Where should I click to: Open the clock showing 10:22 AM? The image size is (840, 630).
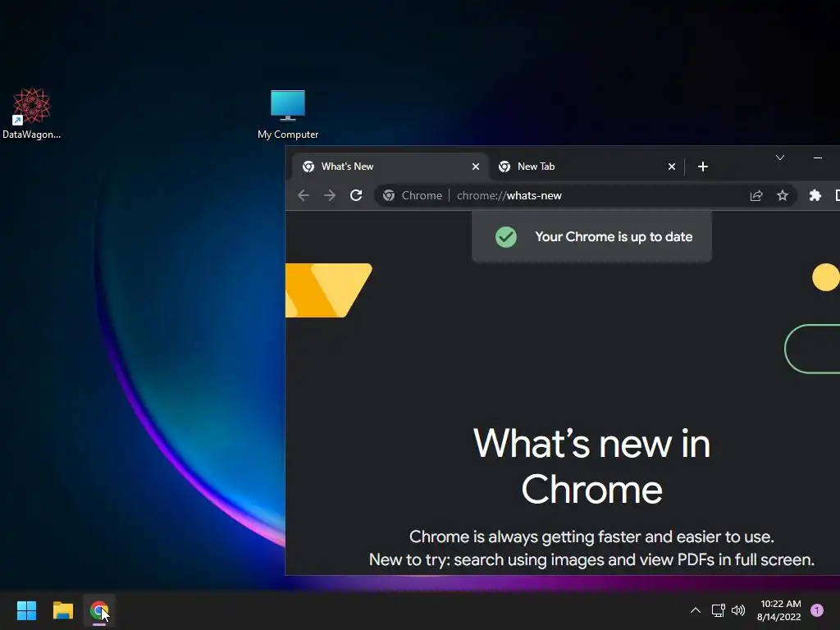pos(779,610)
